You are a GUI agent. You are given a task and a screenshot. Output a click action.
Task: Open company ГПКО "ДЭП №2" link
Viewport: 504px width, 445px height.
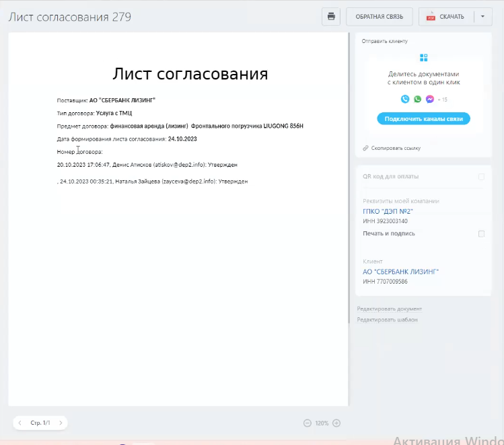pos(388,211)
